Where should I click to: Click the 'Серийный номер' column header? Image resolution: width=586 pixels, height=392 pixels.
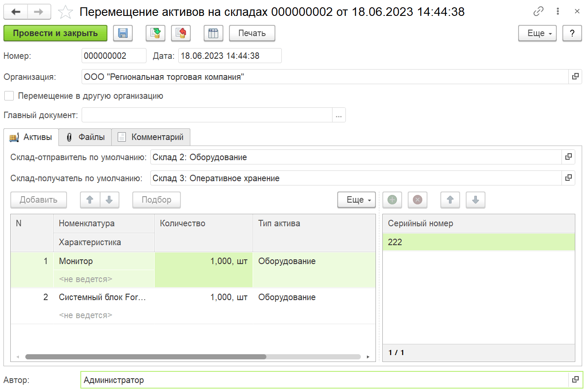(479, 223)
